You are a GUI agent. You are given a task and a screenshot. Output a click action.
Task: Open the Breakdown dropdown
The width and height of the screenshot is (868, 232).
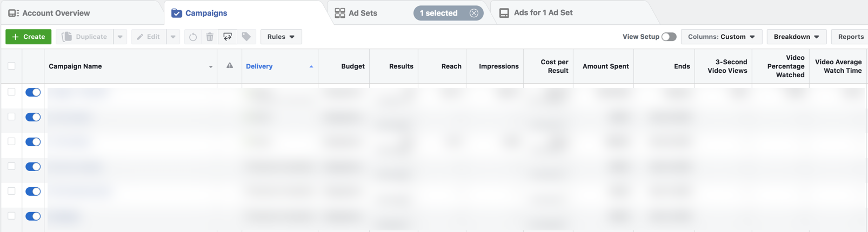[x=796, y=37]
